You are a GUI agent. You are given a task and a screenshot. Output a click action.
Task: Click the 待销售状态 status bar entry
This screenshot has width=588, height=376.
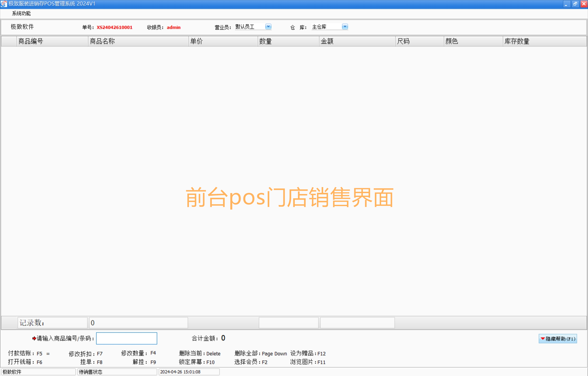(117, 372)
